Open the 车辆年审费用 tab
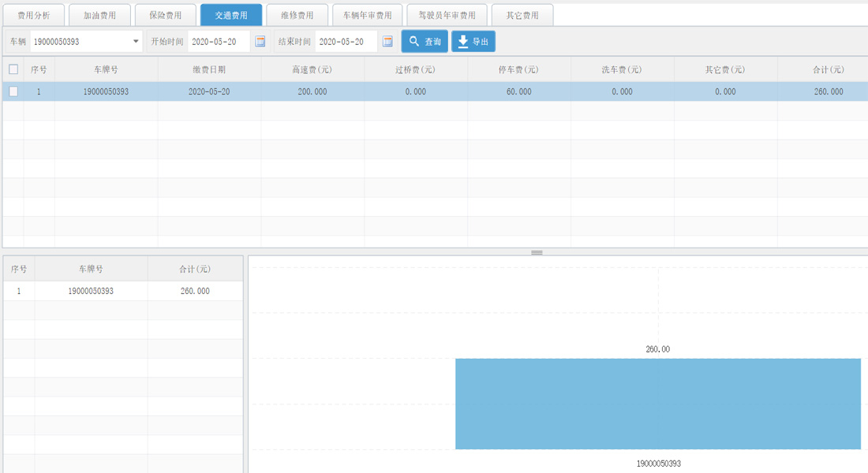Viewport: 868px width, 473px height. pyautogui.click(x=367, y=16)
